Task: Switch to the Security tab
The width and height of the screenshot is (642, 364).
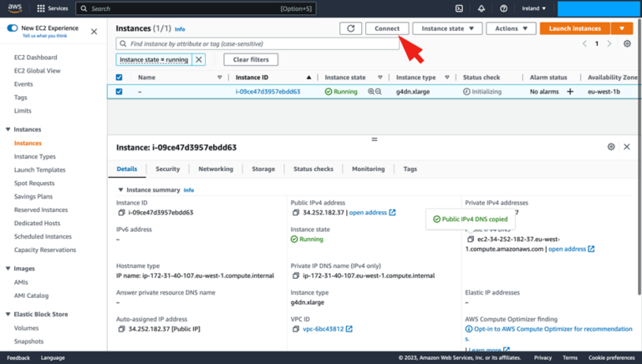Action: click(x=167, y=169)
